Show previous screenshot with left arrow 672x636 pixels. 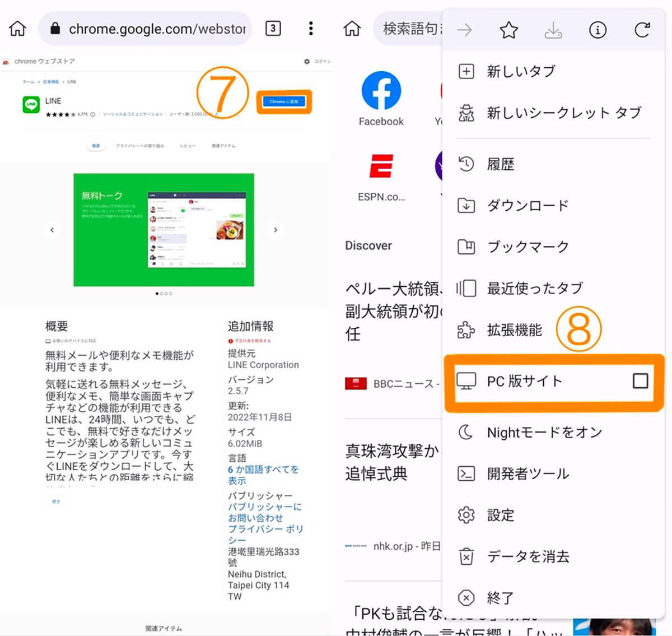pos(52,230)
